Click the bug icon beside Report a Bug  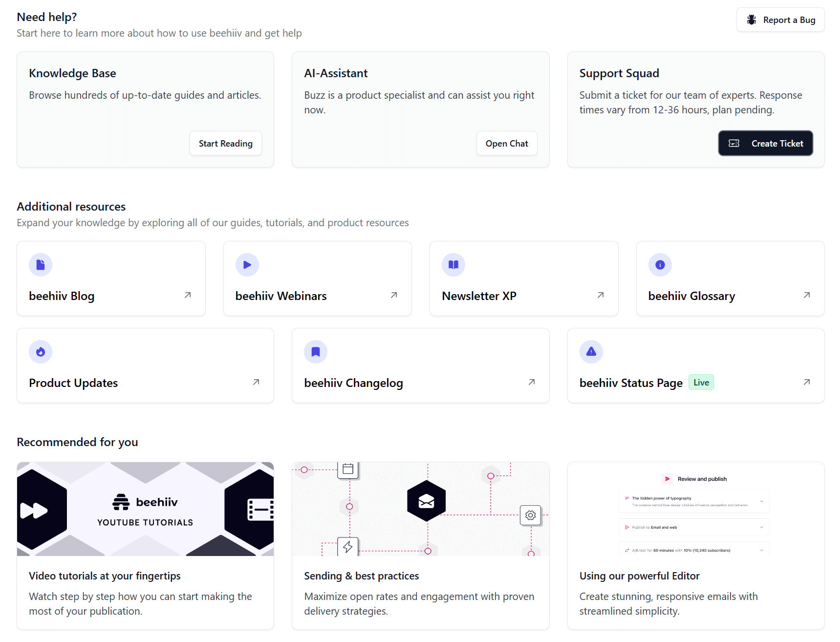pyautogui.click(x=751, y=20)
